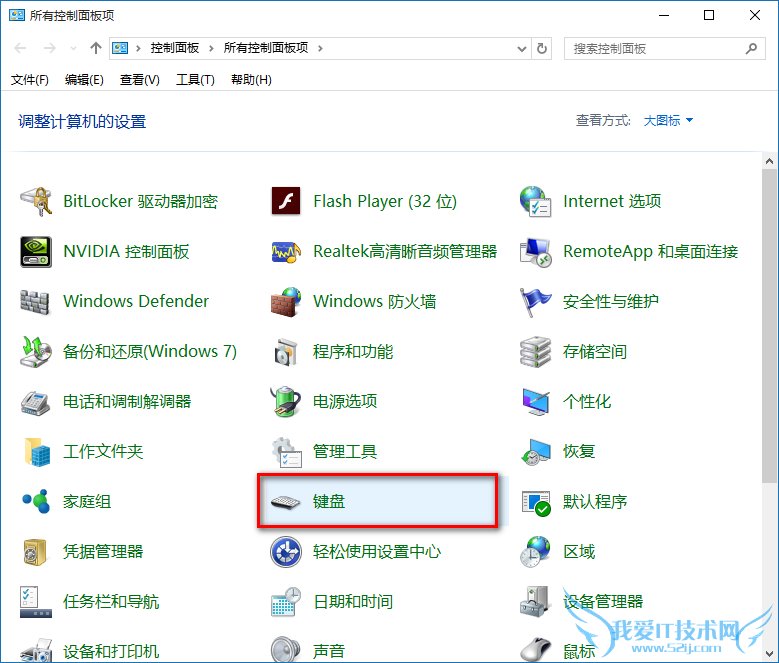Open the 键盘 keyboard icon
779x663 pixels.
(286, 502)
